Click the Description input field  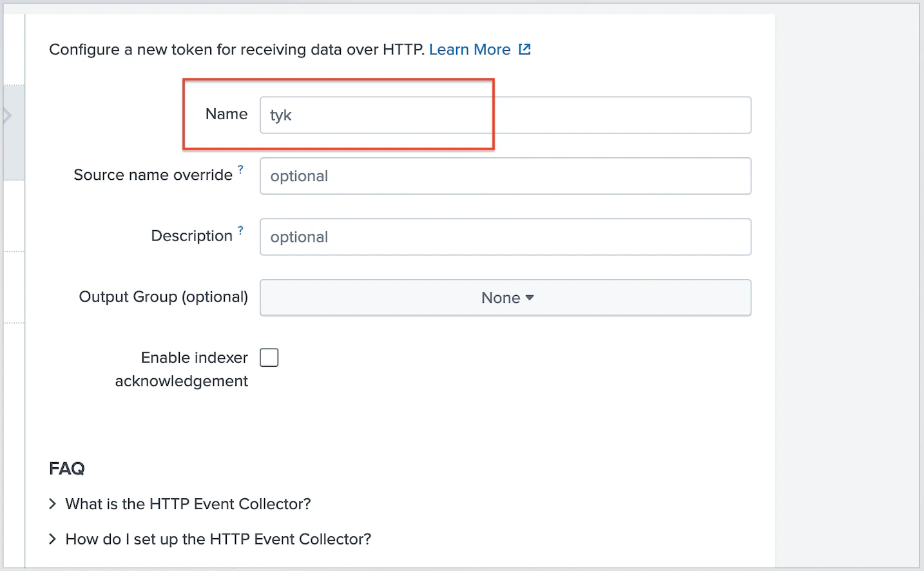coord(505,237)
